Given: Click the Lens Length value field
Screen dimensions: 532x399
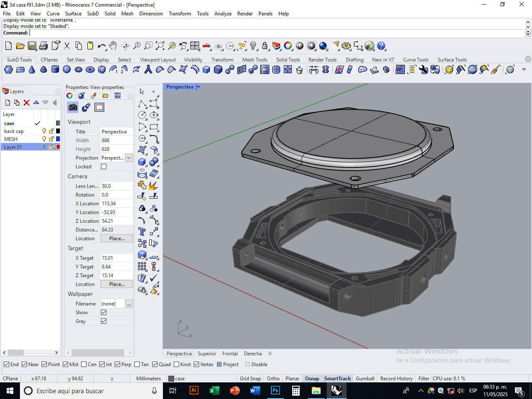Looking at the screenshot, I should pos(116,186).
